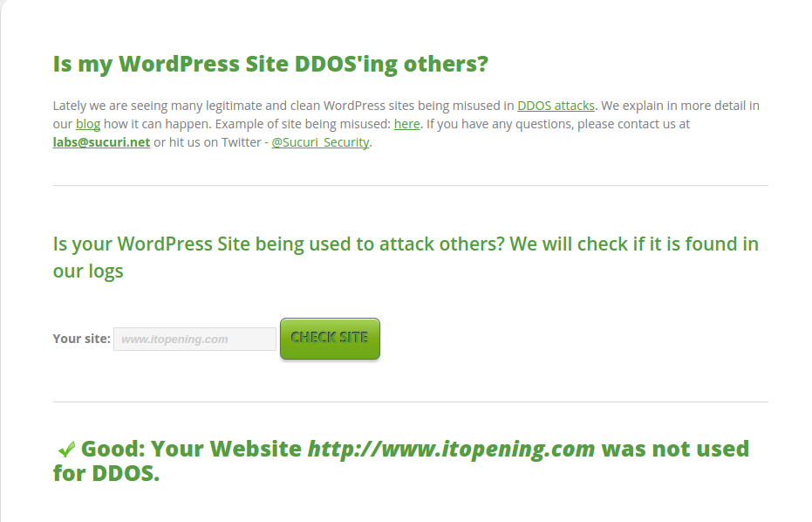Viewport: 812px width, 522px height.
Task: Click the CHECK SITE button
Action: click(330, 339)
